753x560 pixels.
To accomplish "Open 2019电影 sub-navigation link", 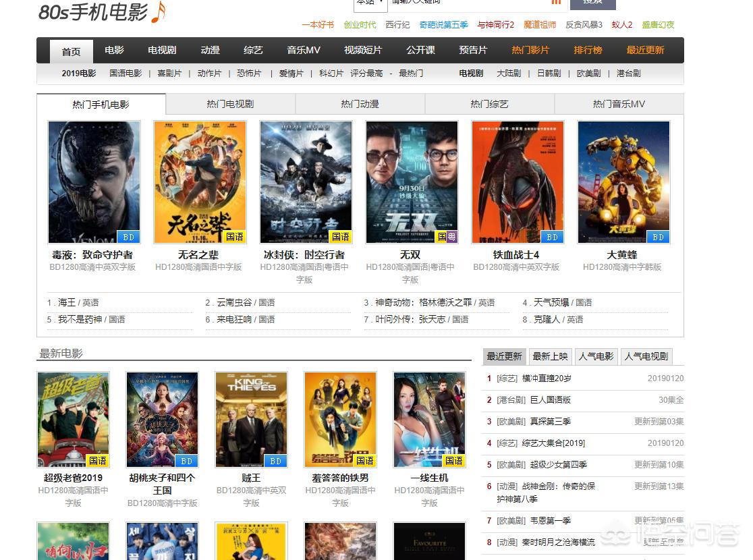I will 79,74.
